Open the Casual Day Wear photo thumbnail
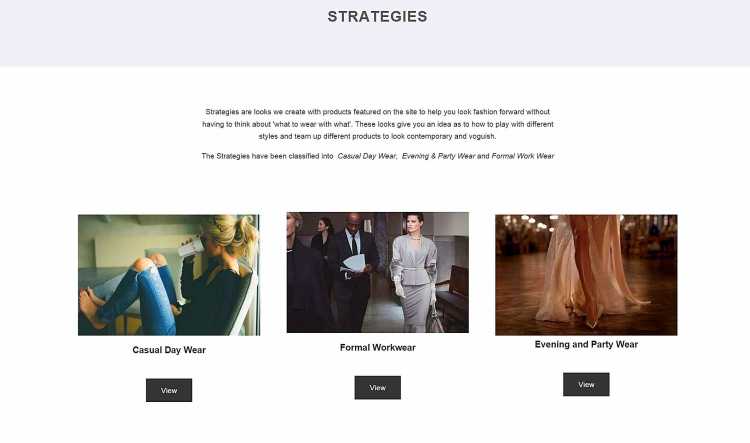The image size is (750, 443). click(x=169, y=275)
